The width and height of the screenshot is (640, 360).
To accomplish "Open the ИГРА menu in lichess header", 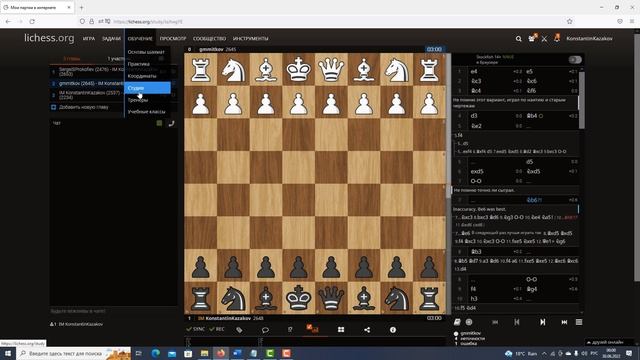I will click(x=89, y=39).
